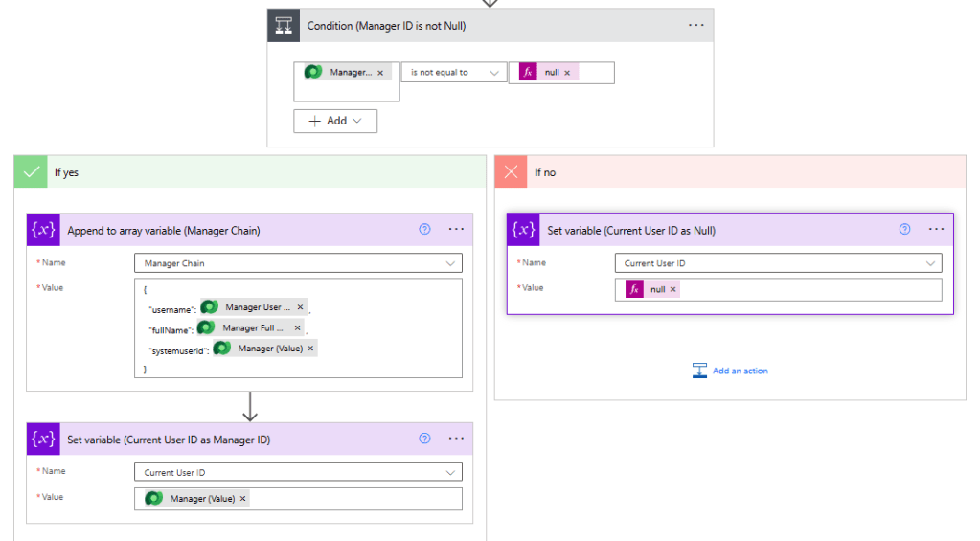This screenshot has height=541, width=980.
Task: Click the Value field with Manager (Value) token
Action: coord(354,499)
